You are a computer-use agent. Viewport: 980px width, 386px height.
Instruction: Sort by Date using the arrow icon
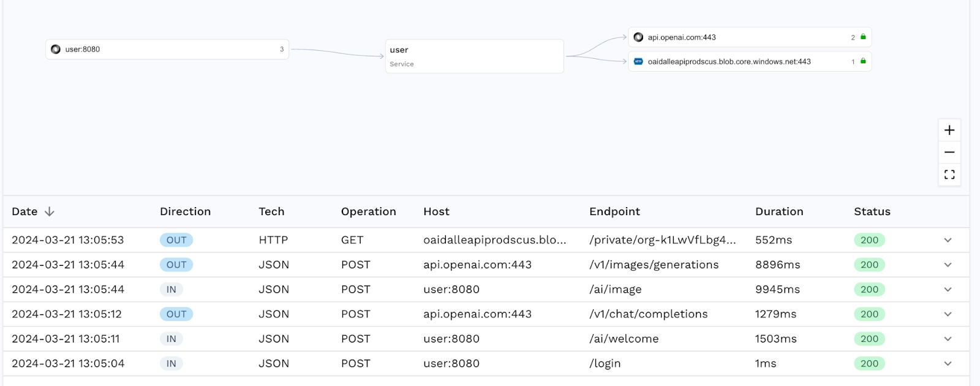[x=50, y=211]
